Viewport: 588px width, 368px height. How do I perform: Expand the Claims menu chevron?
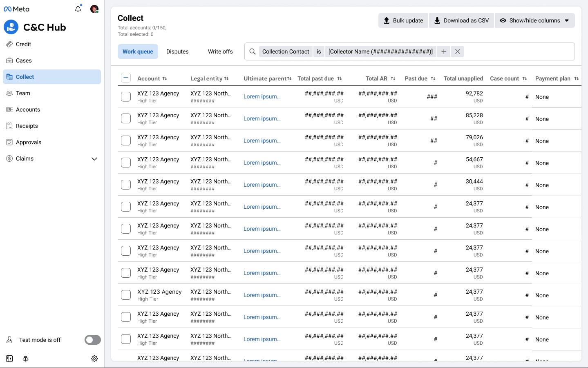94,159
